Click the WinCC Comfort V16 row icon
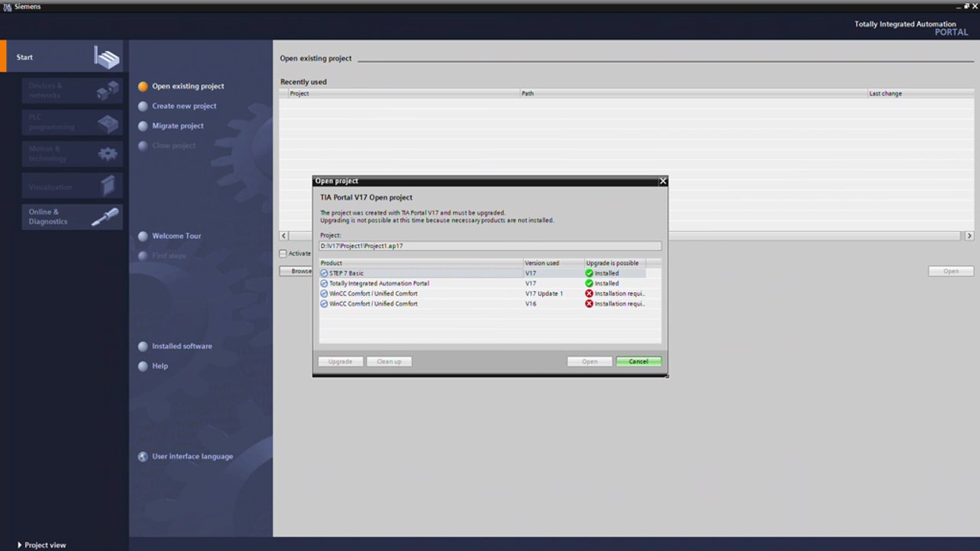980x551 pixels. (324, 304)
